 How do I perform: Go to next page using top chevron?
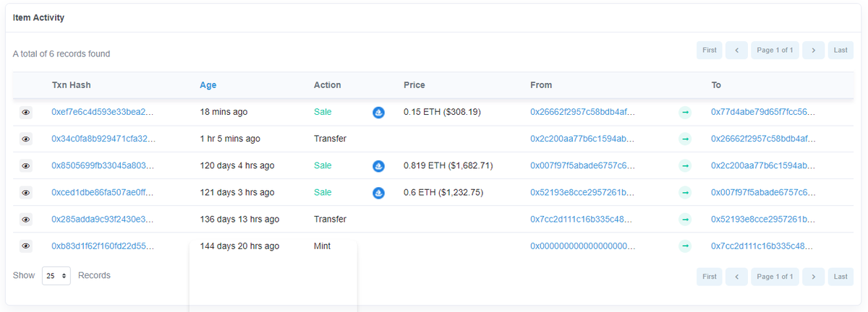pos(814,51)
